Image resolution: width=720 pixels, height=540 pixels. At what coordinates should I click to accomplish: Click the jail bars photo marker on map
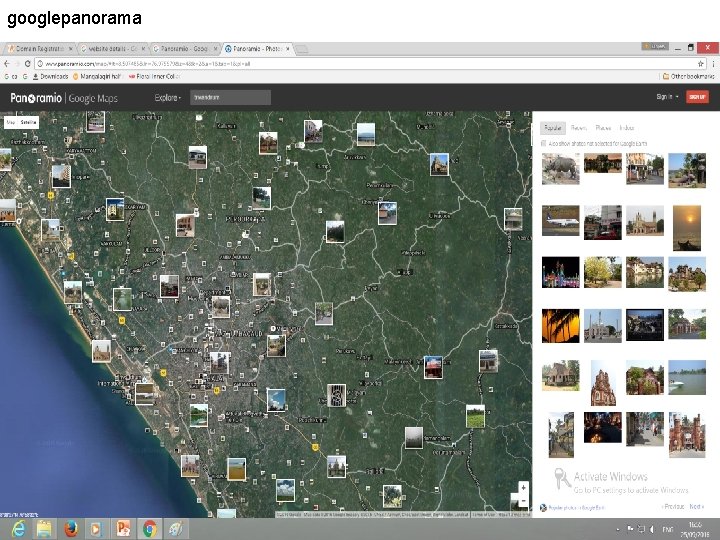coord(336,396)
